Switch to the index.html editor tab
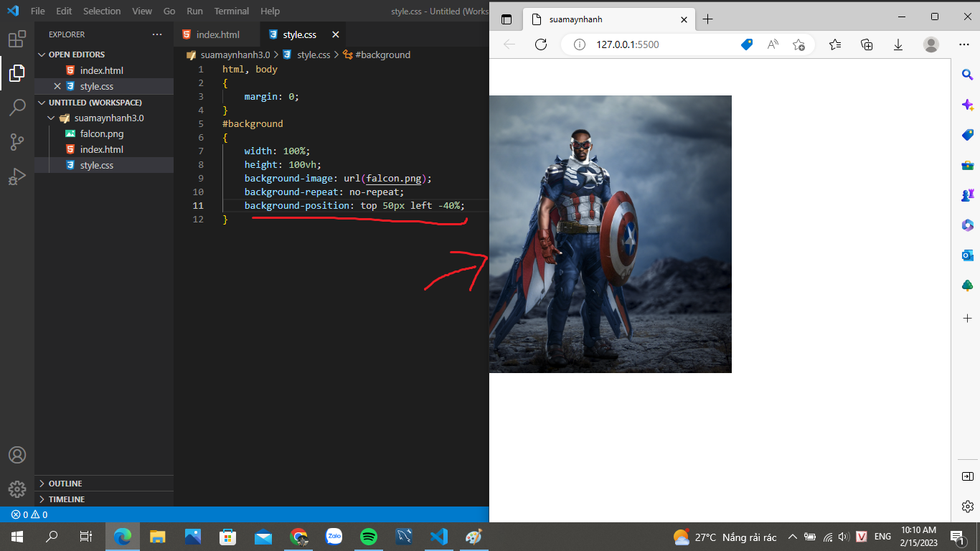This screenshot has width=980, height=551. 217,34
